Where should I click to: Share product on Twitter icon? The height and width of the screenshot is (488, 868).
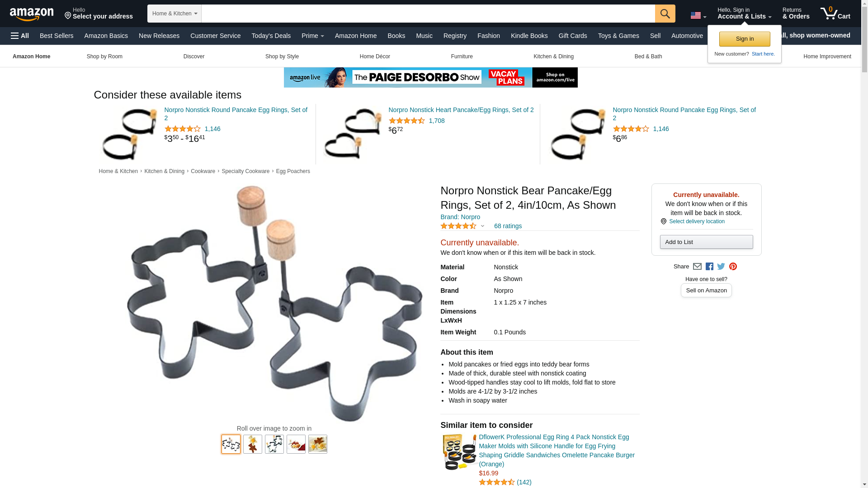[721, 267]
